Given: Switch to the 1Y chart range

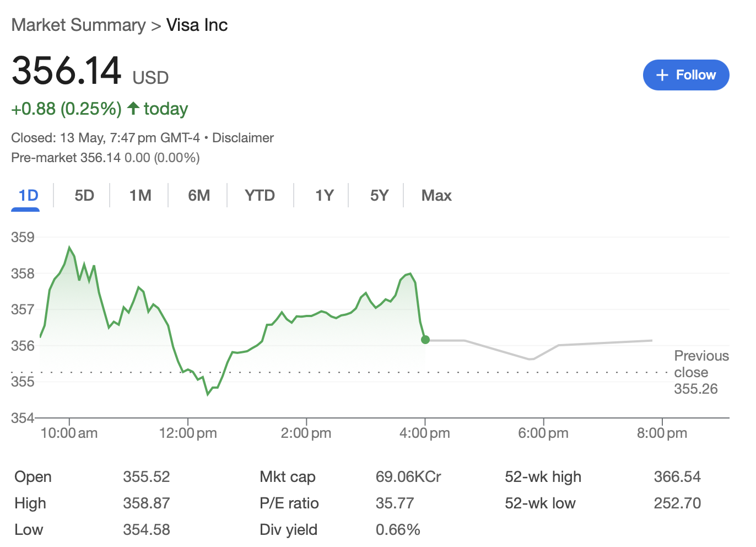Looking at the screenshot, I should (x=324, y=196).
